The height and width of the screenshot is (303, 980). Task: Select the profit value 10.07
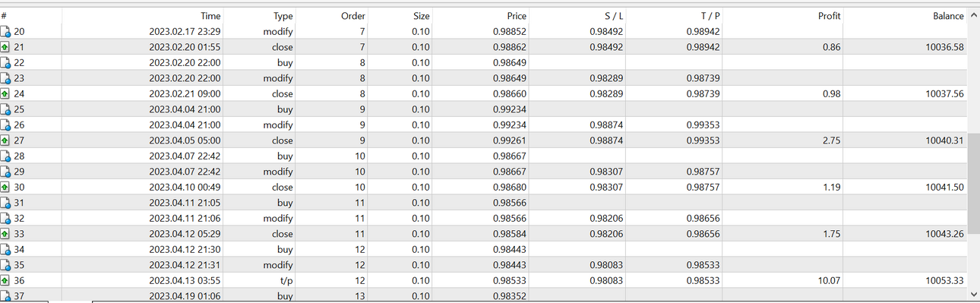(x=829, y=281)
